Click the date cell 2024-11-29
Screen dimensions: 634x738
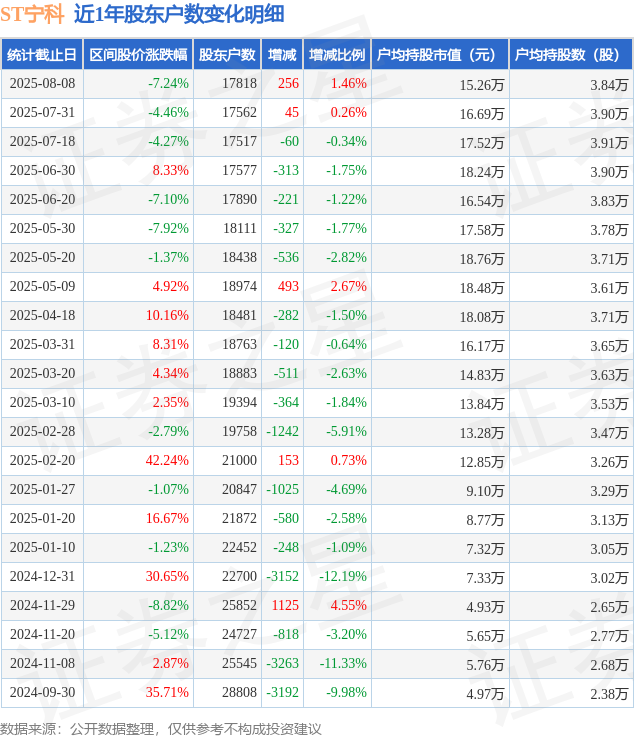pyautogui.click(x=42, y=605)
